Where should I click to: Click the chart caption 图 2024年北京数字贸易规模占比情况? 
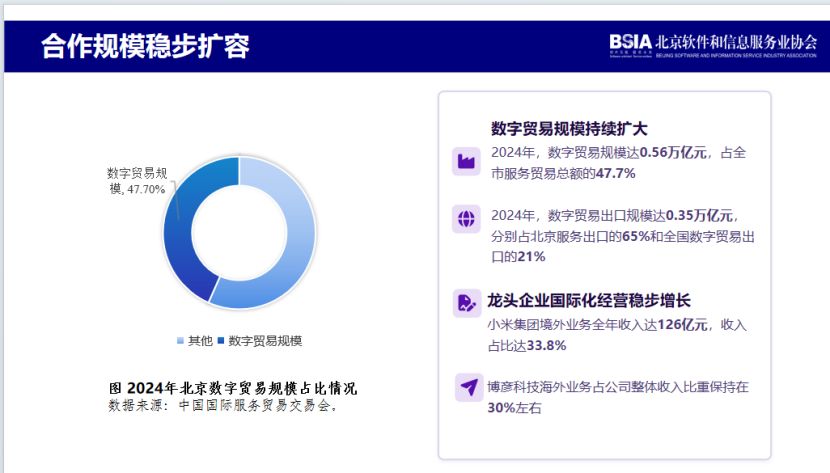[233, 388]
